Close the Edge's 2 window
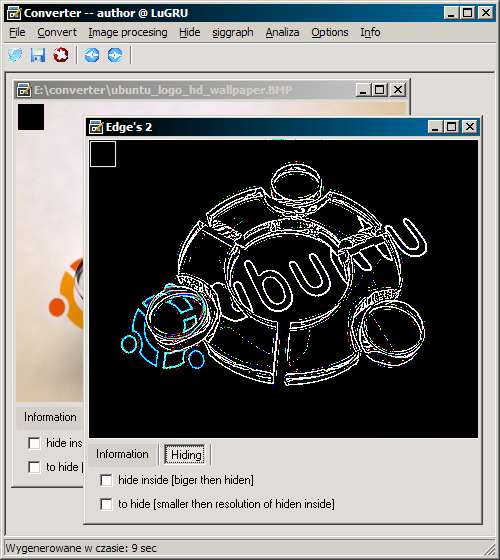500x560 pixels. point(470,127)
